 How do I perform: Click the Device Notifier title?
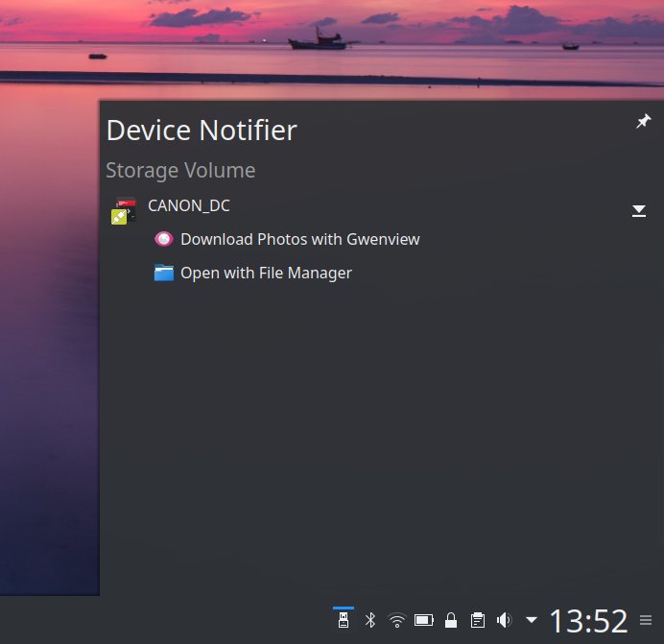tap(202, 131)
